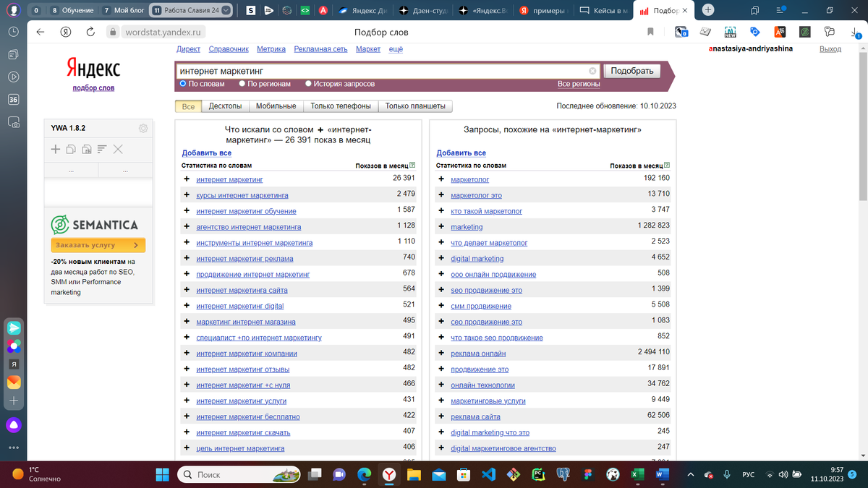Add 'маркетолог' query with plus icon

tap(441, 179)
